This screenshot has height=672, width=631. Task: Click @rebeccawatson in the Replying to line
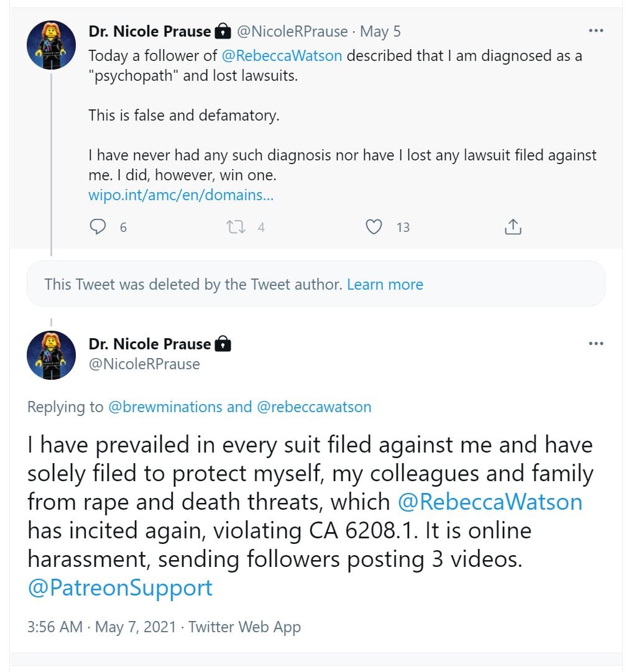tap(314, 407)
